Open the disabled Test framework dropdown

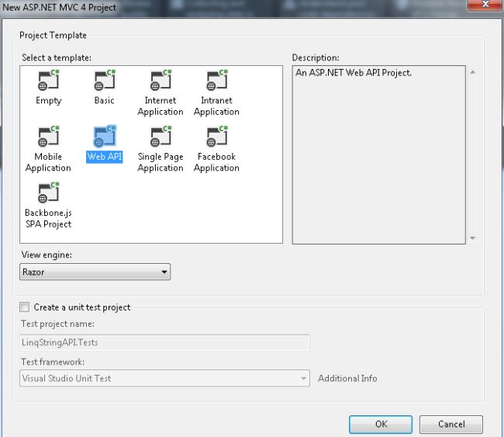tap(164, 378)
